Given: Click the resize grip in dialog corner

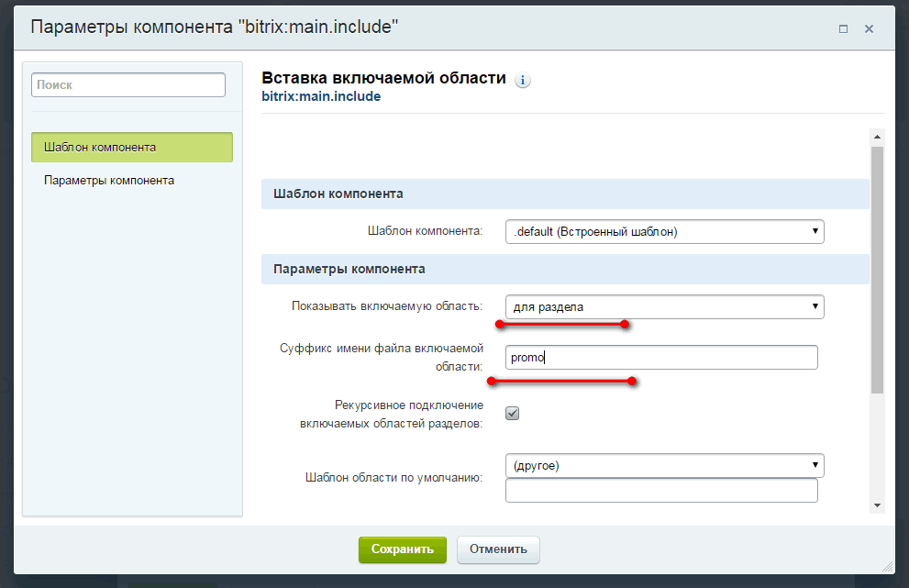Looking at the screenshot, I should tap(887, 564).
